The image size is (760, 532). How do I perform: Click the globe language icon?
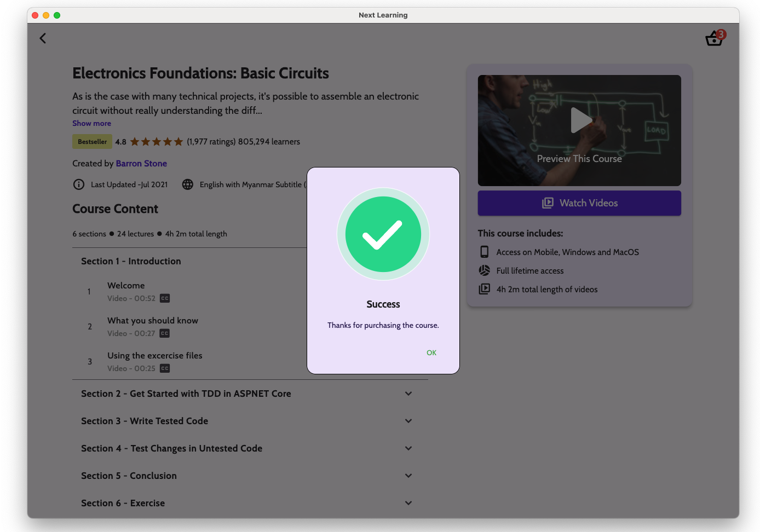point(188,184)
